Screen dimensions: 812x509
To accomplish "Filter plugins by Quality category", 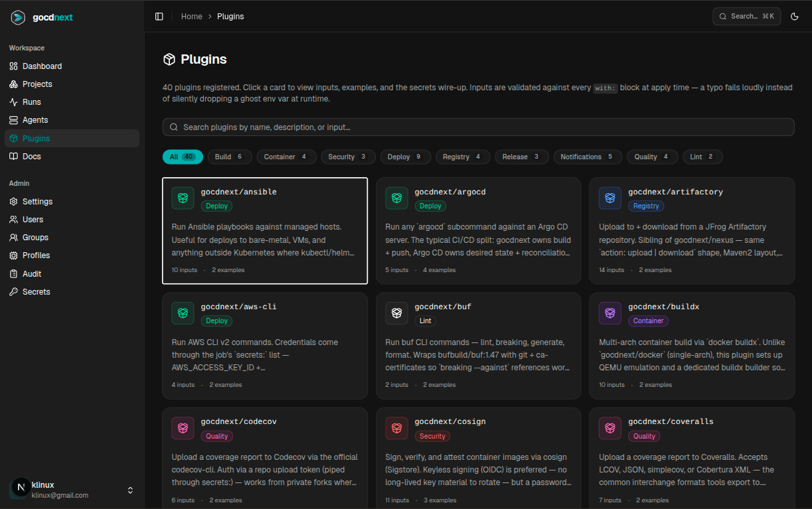I will tap(652, 157).
